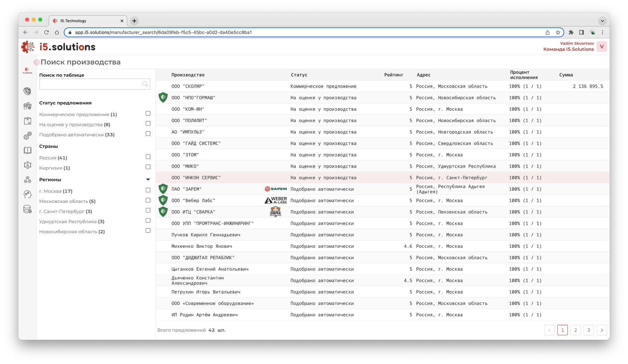Click the verified shield for Вебер Лабс
Viewport: 628px width, 364px height.
(163, 200)
